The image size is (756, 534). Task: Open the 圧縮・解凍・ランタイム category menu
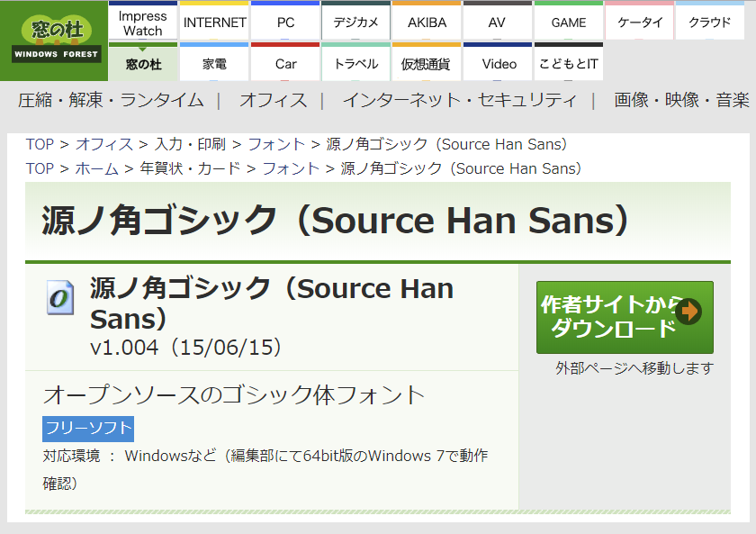click(111, 100)
